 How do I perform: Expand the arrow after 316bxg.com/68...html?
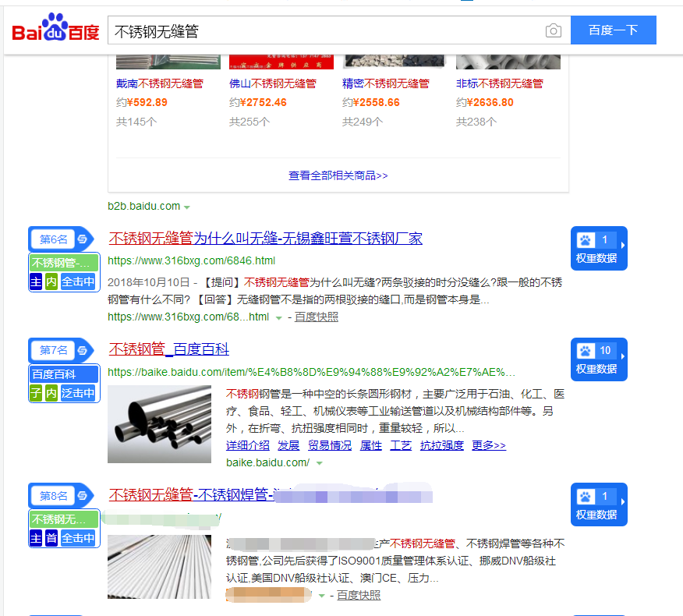[x=279, y=318]
